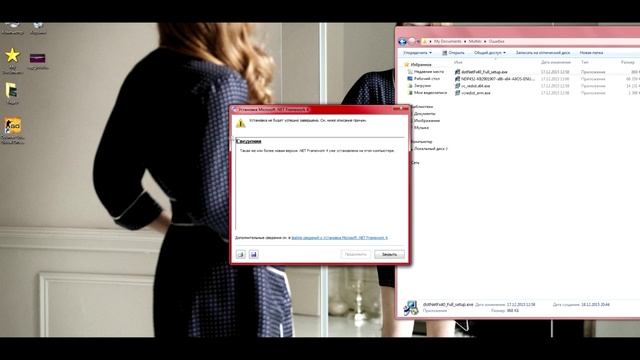Open the .NET Framework 4 readme file link
Viewport: 640px width, 360px height.
pyautogui.click(x=339, y=238)
